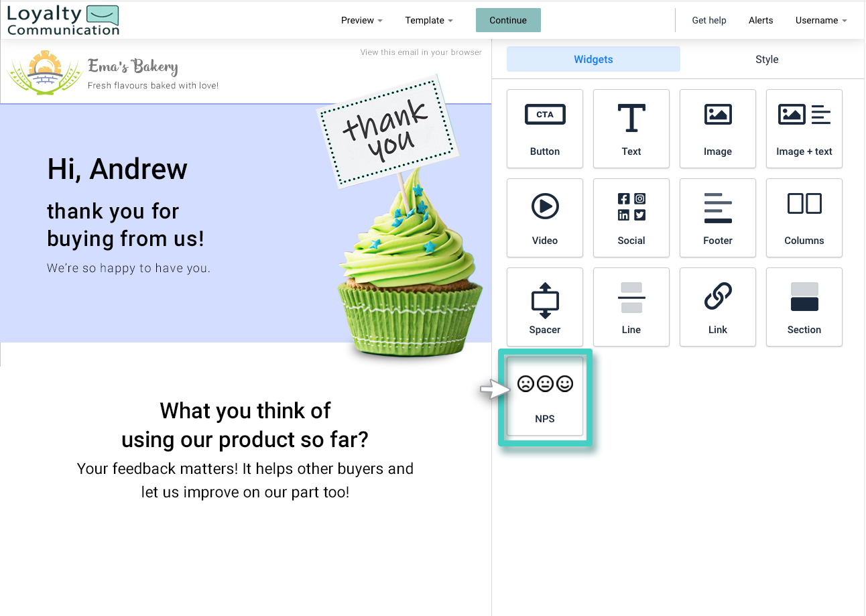Add a Section widget

[x=804, y=307]
